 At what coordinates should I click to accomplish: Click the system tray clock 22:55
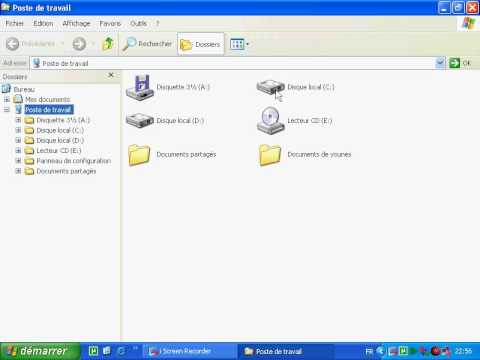coord(463,351)
